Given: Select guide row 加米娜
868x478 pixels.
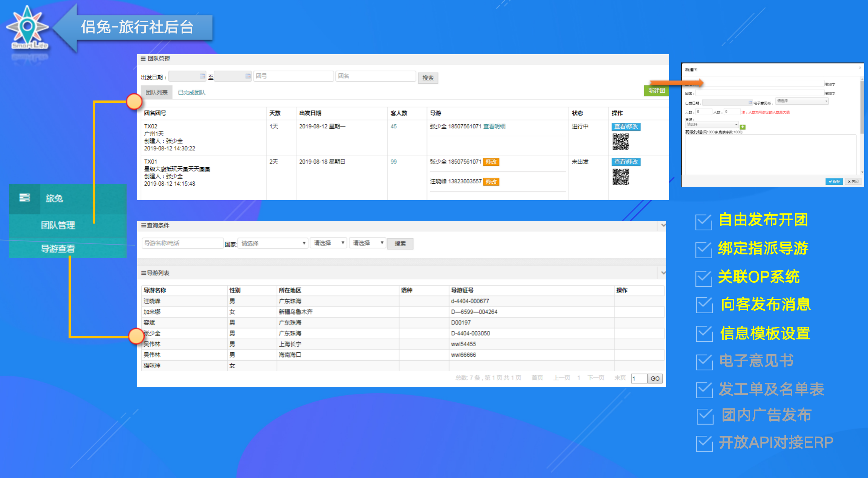Looking at the screenshot, I should tap(403, 312).
